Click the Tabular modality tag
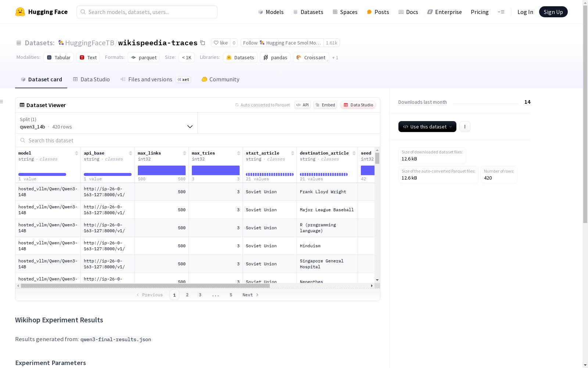588x368 pixels. pyautogui.click(x=59, y=57)
